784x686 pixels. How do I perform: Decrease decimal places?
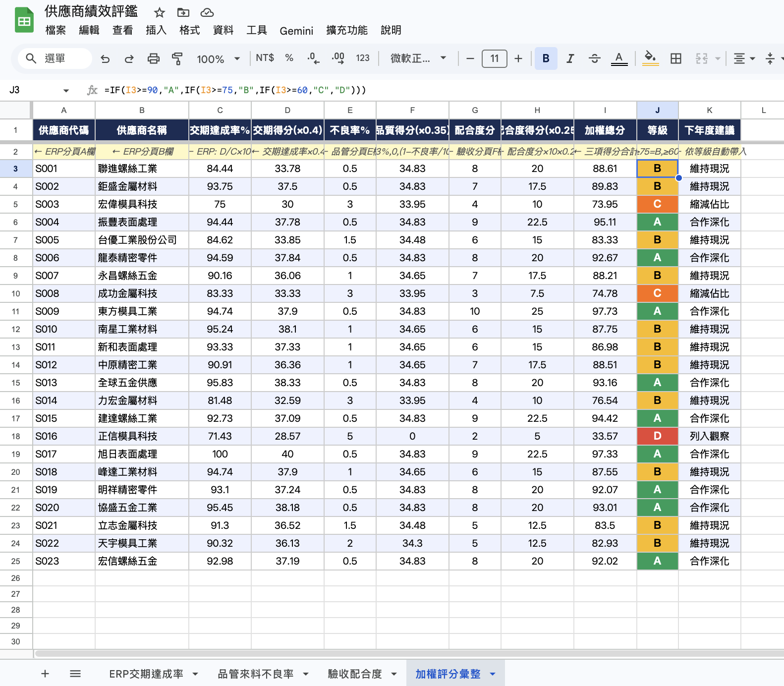pyautogui.click(x=313, y=58)
